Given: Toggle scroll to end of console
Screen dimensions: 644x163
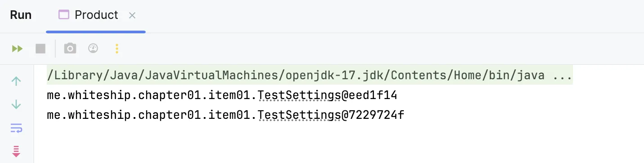Looking at the screenshot, I should pyautogui.click(x=16, y=151).
